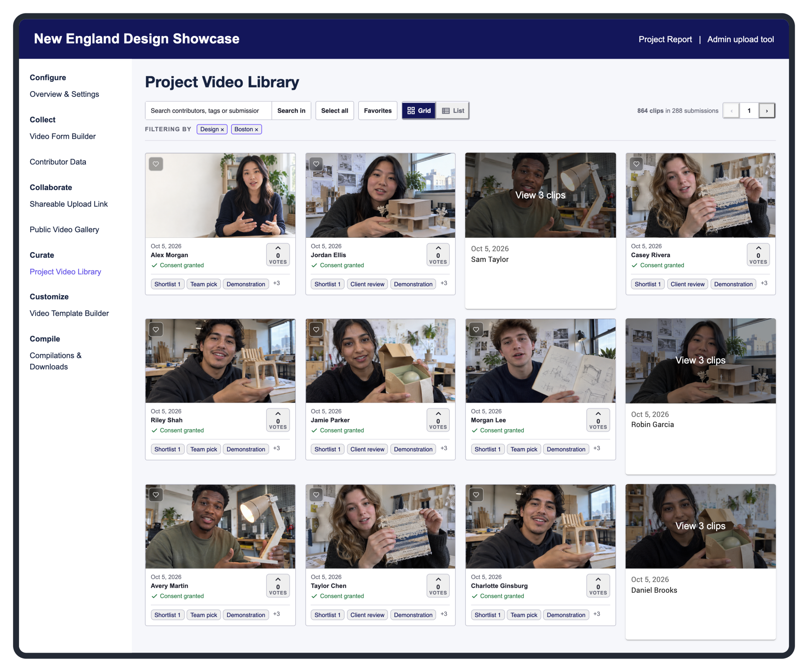Upvote Alex Morgan's clip
This screenshot has width=808, height=672.
[278, 254]
